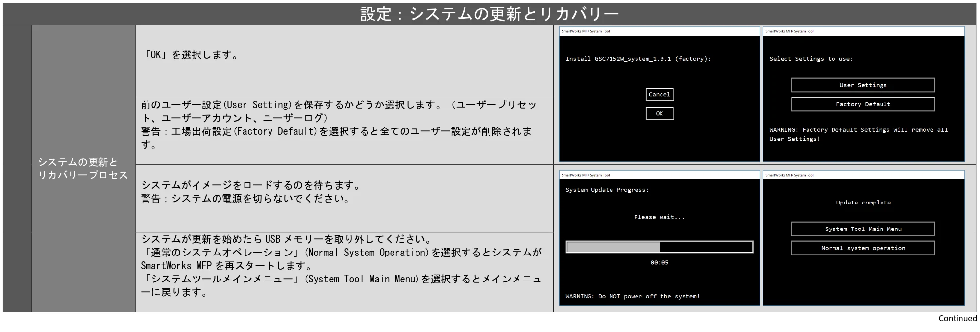Click 'WARNING: Do NOT power off the system!'

(632, 296)
